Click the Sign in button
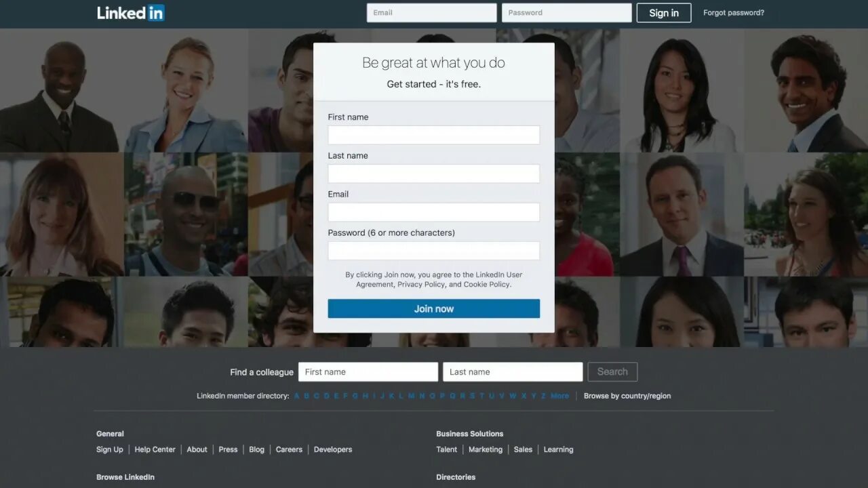 point(664,13)
